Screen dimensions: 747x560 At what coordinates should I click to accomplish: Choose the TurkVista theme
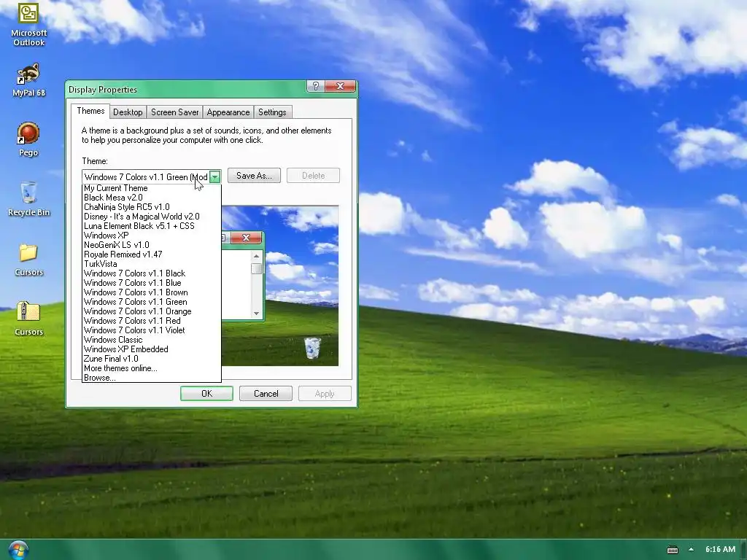[152, 264]
